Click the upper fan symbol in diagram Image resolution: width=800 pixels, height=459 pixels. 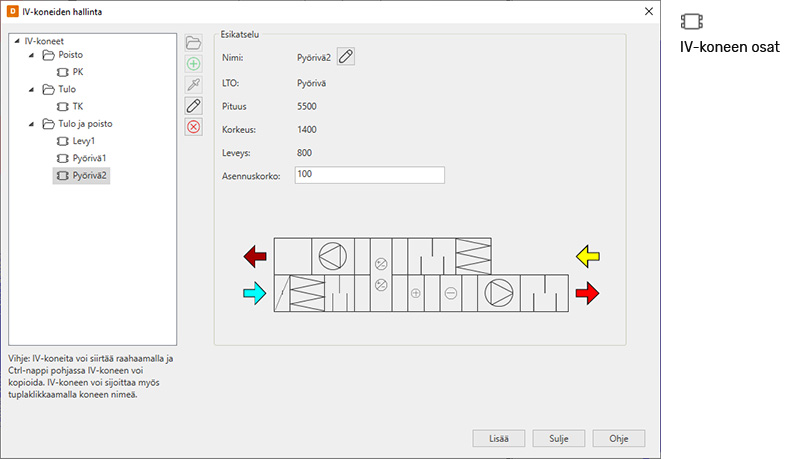pyautogui.click(x=329, y=256)
